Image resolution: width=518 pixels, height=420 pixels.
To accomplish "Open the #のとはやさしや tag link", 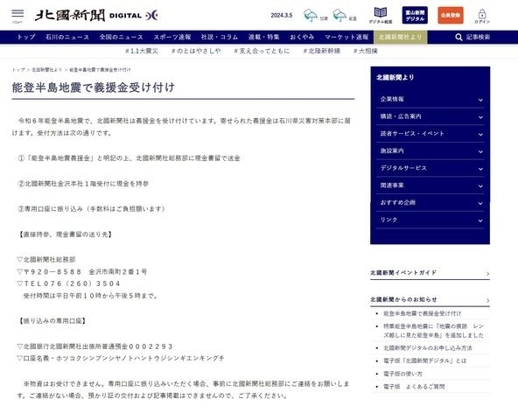I will pos(196,51).
